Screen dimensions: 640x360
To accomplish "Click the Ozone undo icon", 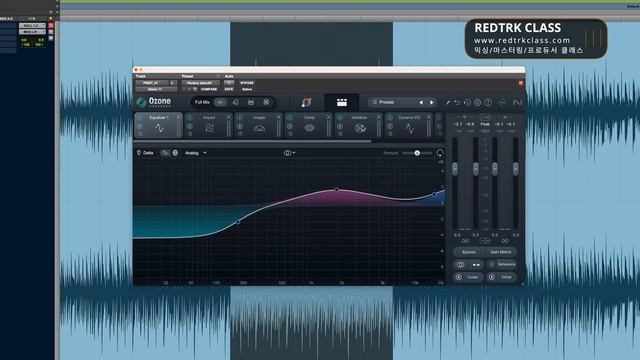I will [x=457, y=102].
